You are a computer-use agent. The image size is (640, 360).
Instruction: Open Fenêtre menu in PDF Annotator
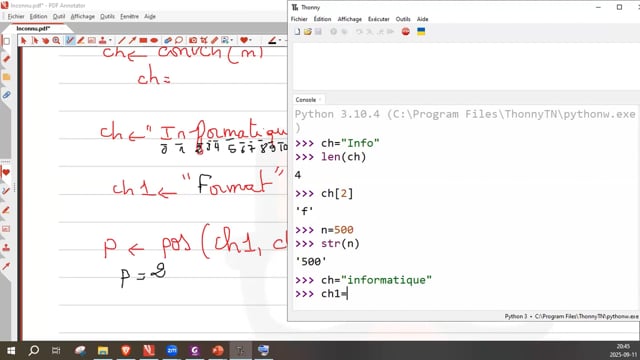coord(129,16)
